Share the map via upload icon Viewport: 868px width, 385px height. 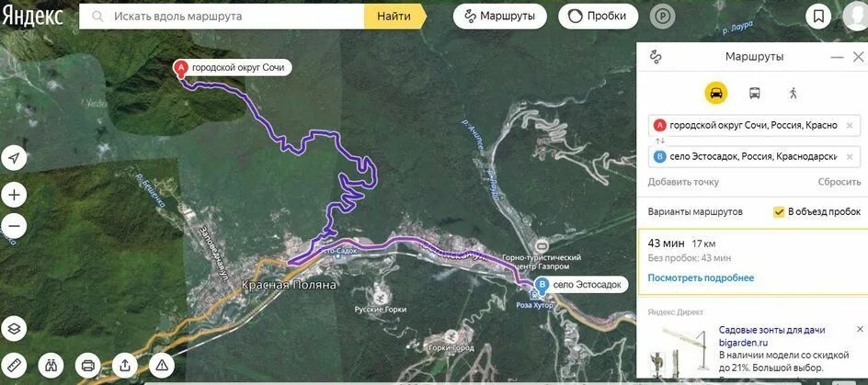pos(124,365)
